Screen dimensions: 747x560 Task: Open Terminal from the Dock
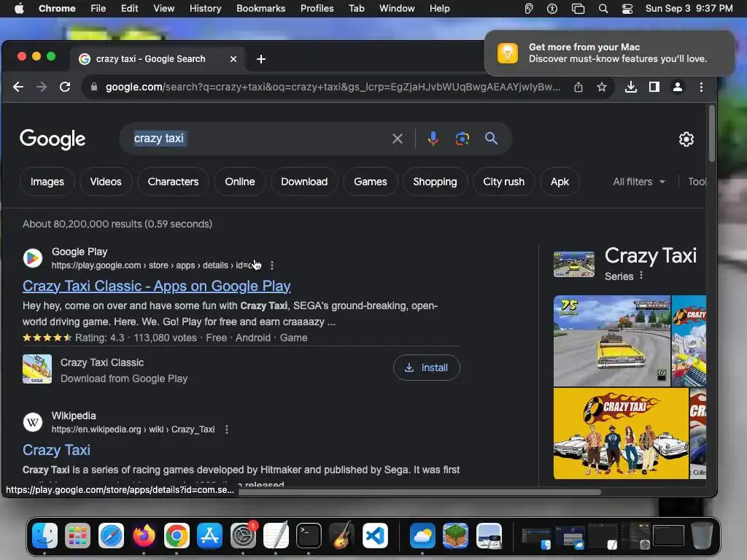tap(309, 536)
